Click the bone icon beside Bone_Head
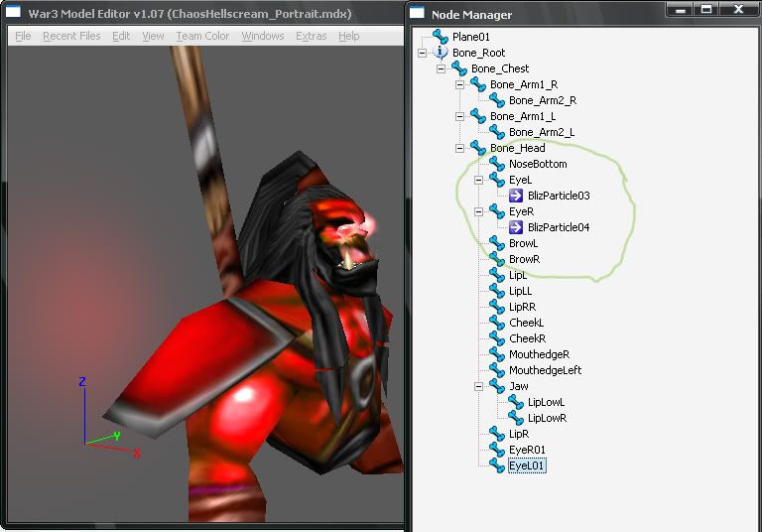Image resolution: width=762 pixels, height=532 pixels. 478,148
